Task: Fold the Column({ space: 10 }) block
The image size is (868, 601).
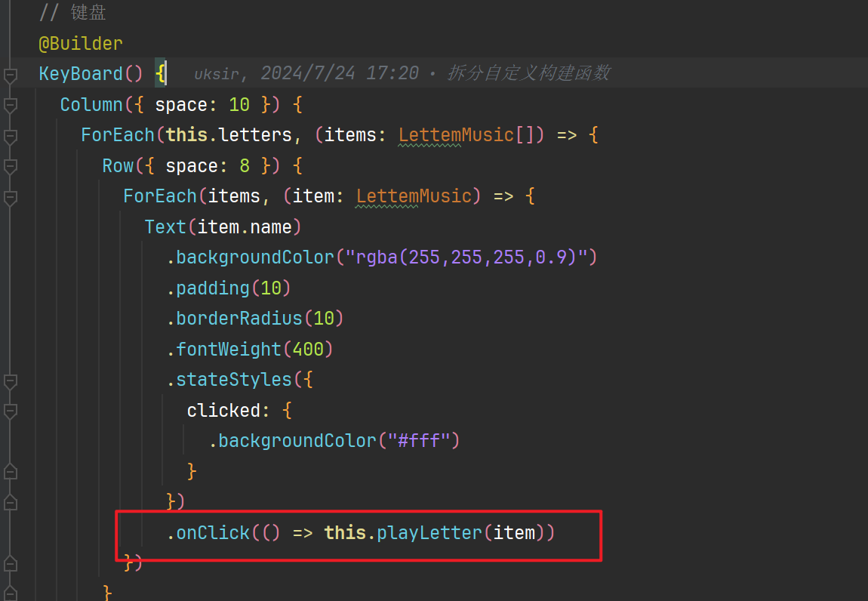Action: (10, 106)
